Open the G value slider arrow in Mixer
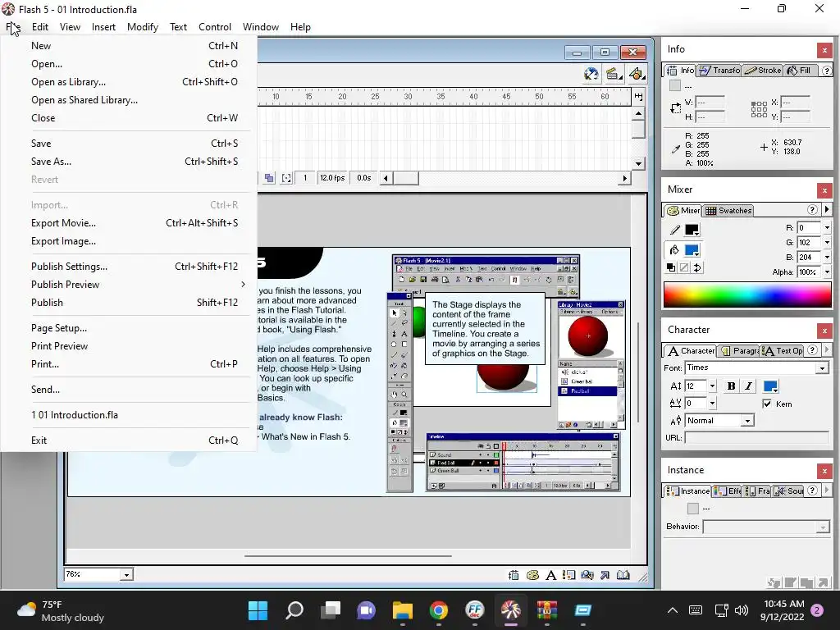Image resolution: width=840 pixels, height=630 pixels. pyautogui.click(x=827, y=243)
